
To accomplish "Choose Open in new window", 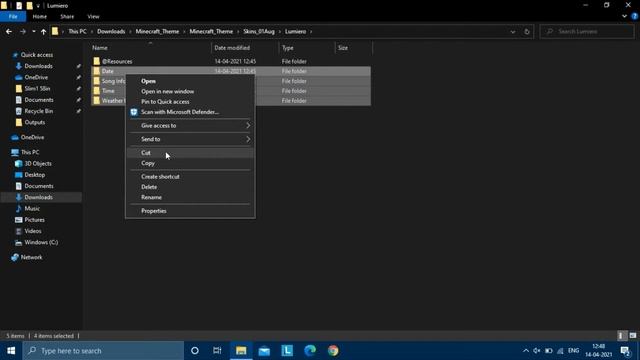I will pyautogui.click(x=190, y=91).
